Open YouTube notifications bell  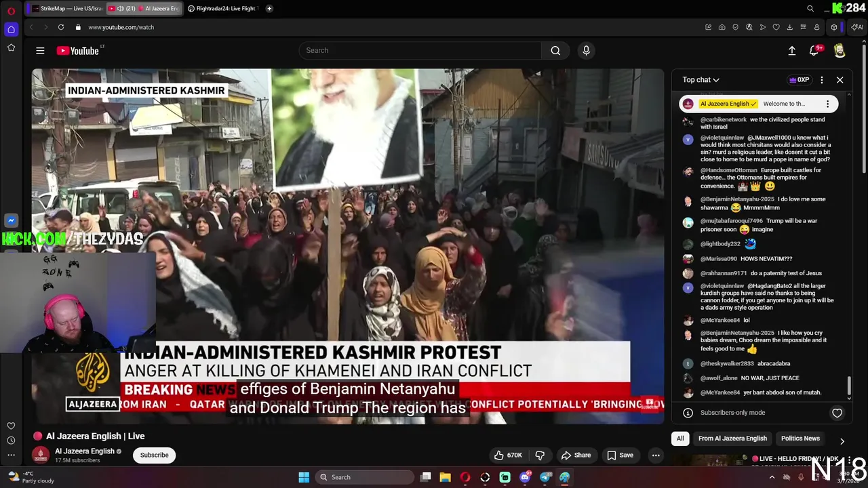tap(814, 50)
